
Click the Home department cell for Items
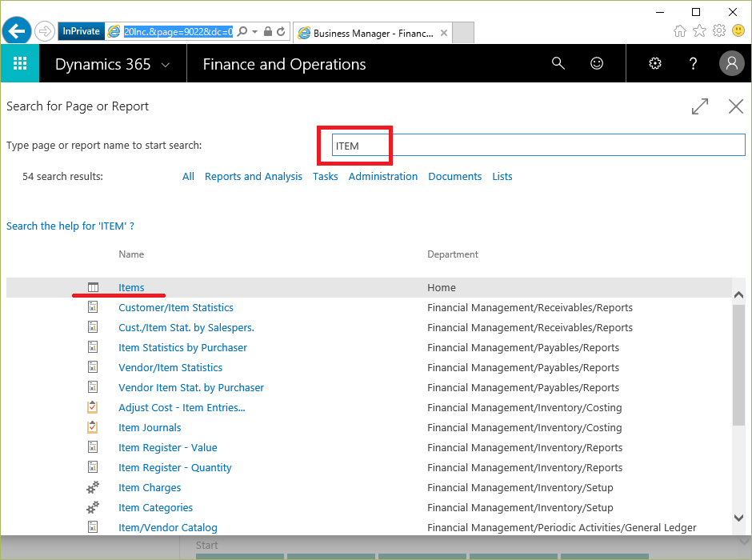[x=442, y=288]
